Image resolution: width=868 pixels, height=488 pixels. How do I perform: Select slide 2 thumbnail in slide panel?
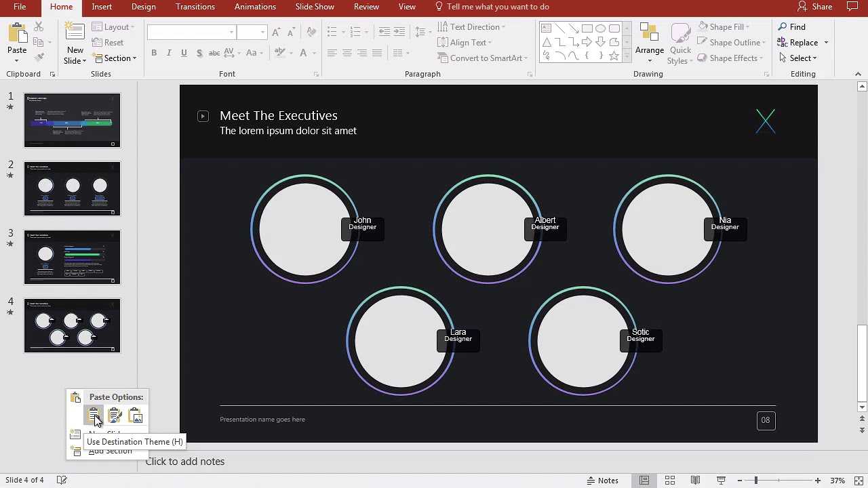coord(72,189)
